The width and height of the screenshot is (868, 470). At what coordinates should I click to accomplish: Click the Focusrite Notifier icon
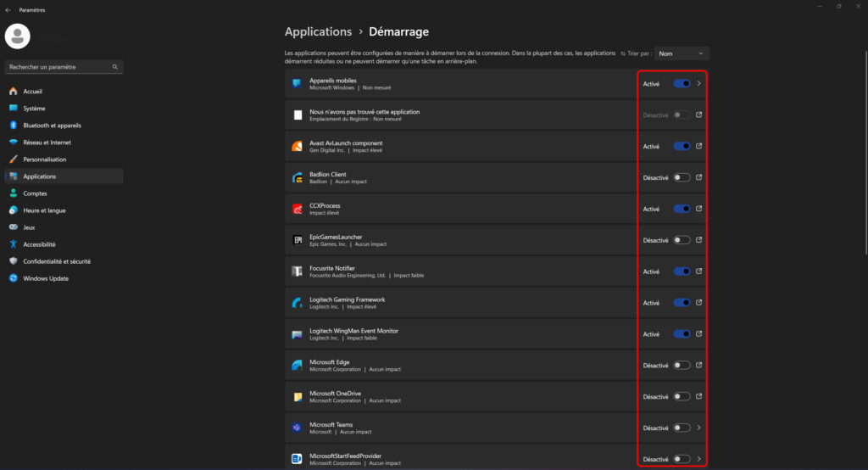(x=298, y=271)
